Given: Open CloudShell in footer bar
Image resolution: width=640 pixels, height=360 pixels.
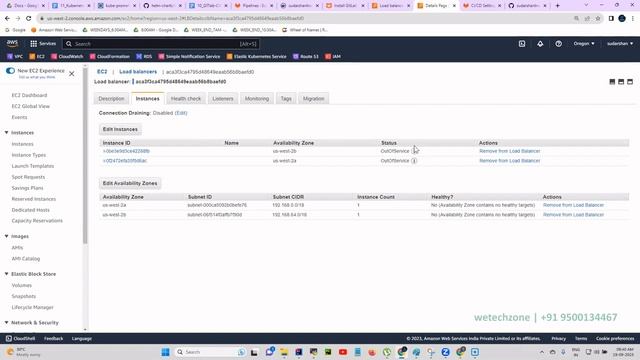Looking at the screenshot, I should coord(20,338).
